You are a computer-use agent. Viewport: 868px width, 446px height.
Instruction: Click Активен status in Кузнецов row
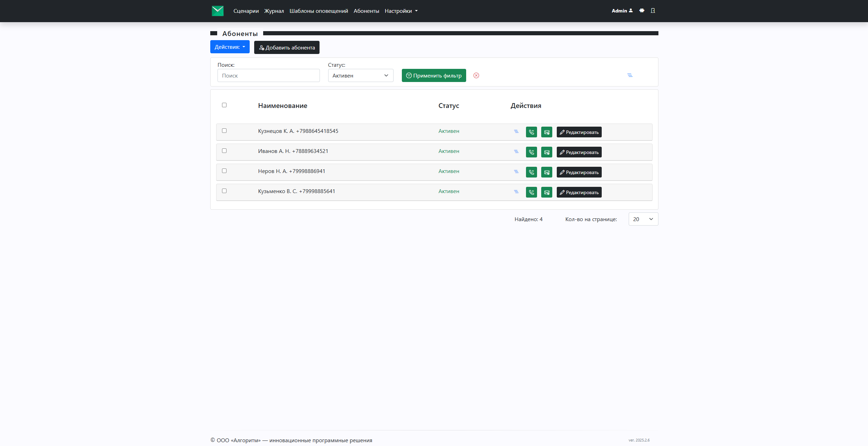tap(449, 131)
